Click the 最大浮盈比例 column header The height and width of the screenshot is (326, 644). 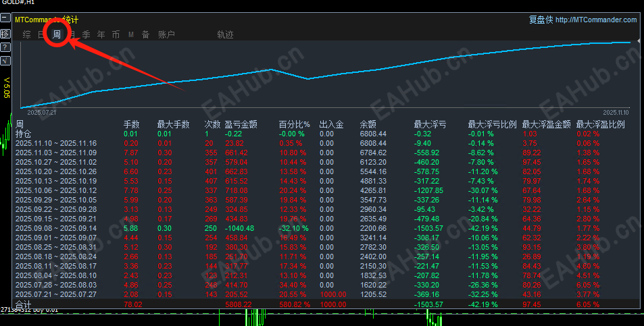tap(601, 124)
